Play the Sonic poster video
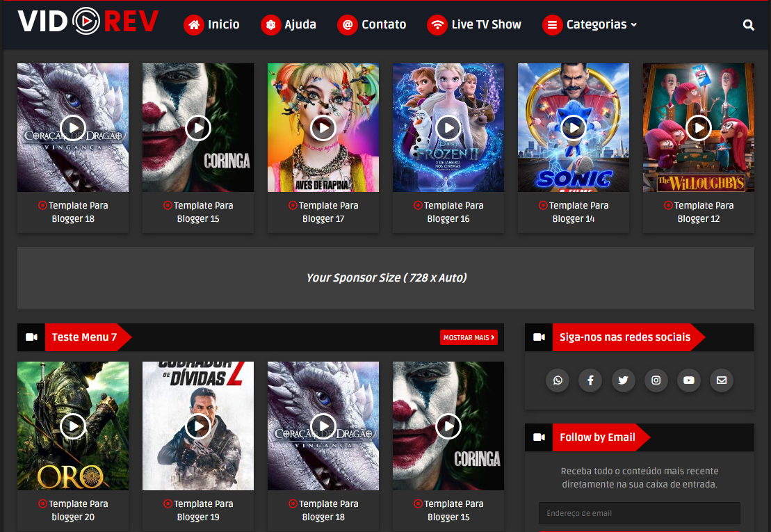Viewport: 771px width, 532px height. 574,128
